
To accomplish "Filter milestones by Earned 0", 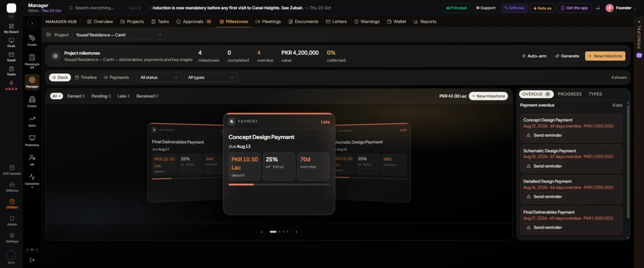I will pyautogui.click(x=76, y=96).
